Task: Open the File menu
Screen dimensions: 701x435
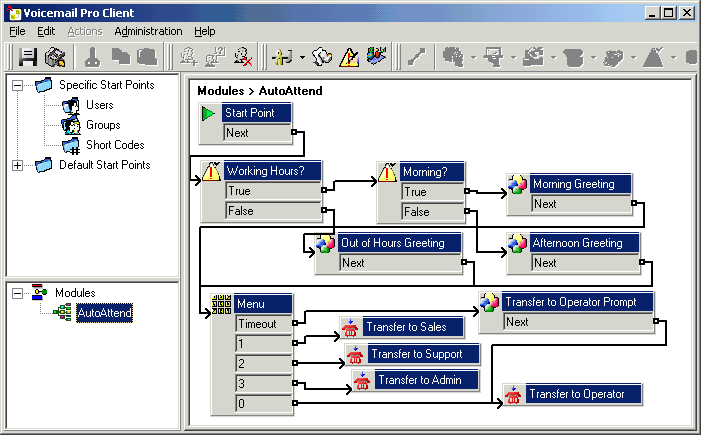Action: (17, 31)
